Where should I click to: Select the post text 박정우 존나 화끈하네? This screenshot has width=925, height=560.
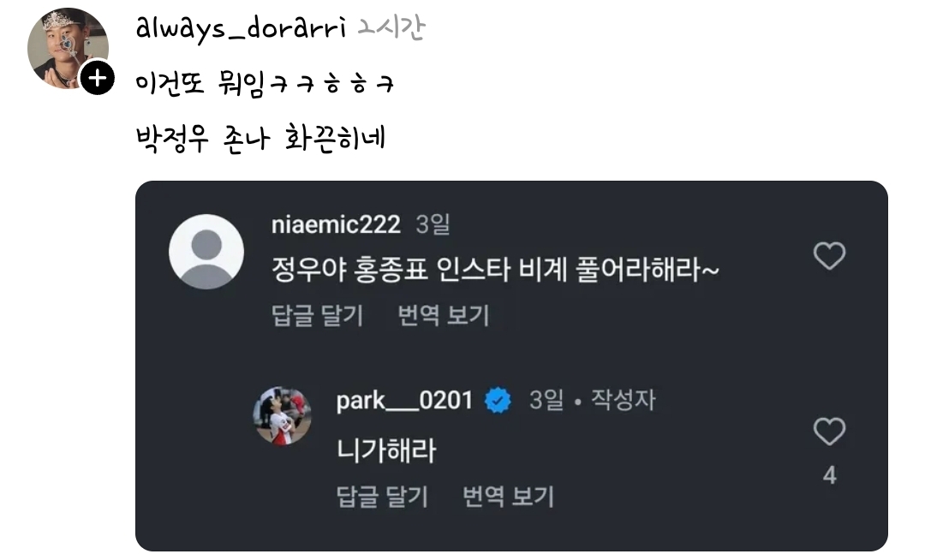point(260,139)
